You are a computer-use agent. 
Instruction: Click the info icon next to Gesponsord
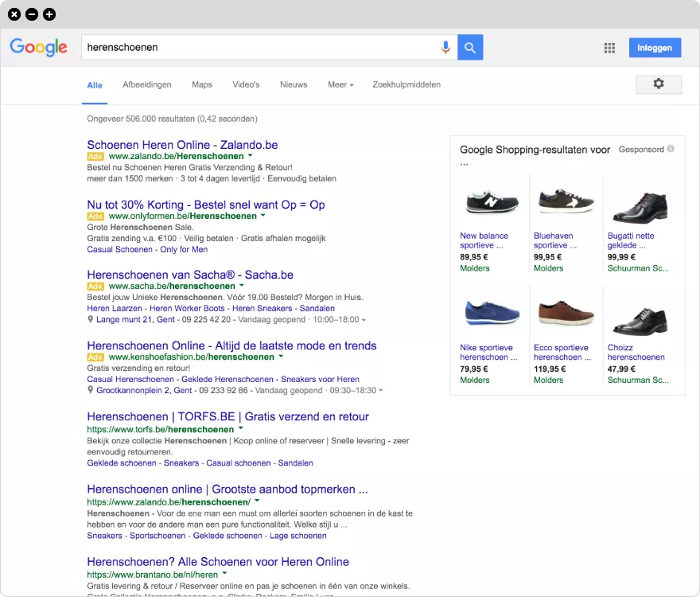click(x=671, y=149)
